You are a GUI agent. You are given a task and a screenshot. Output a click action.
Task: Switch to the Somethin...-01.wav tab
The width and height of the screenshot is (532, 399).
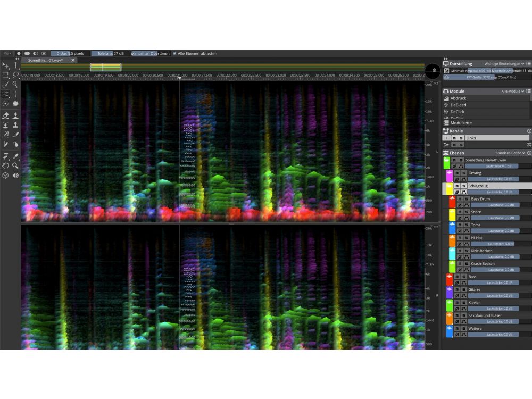coord(46,60)
